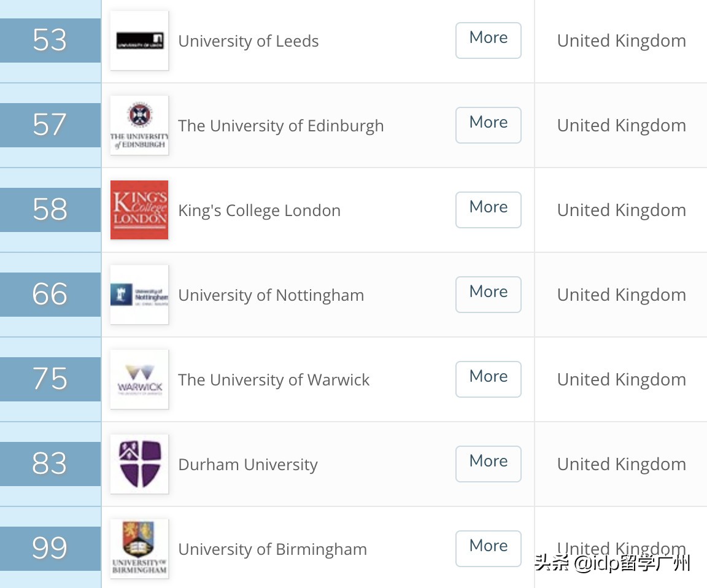Click the University of Edinburgh crest logo

click(x=139, y=125)
